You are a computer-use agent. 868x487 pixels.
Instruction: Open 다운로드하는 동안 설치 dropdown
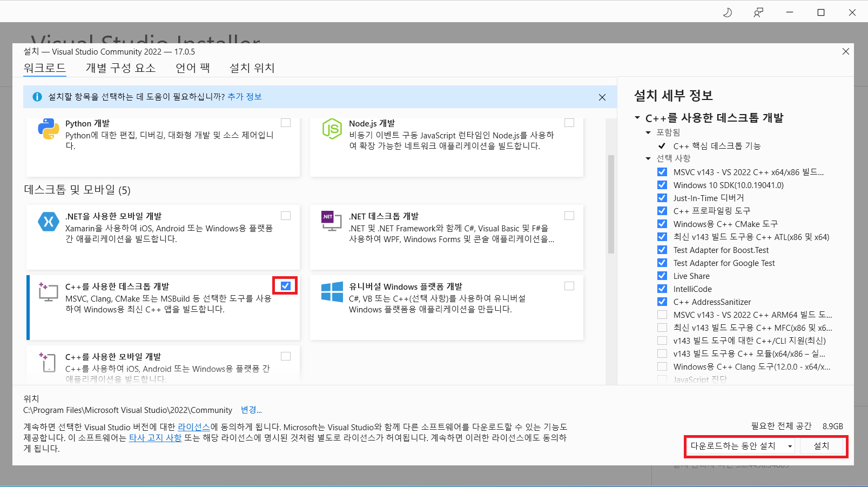click(x=742, y=446)
